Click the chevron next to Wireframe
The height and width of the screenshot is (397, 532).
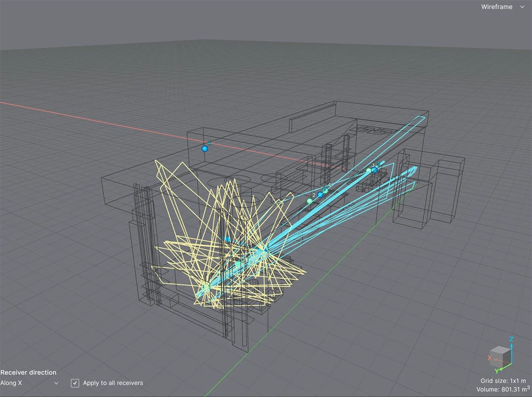(522, 7)
